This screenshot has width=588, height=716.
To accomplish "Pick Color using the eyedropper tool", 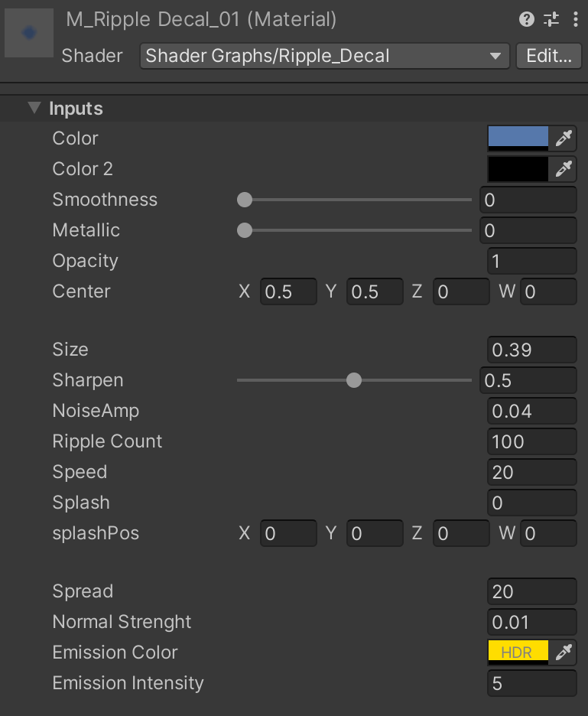I will click(564, 138).
